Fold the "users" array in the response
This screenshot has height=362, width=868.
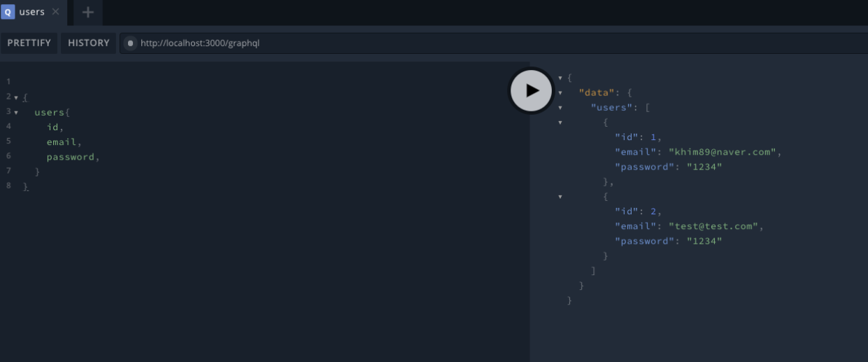560,108
